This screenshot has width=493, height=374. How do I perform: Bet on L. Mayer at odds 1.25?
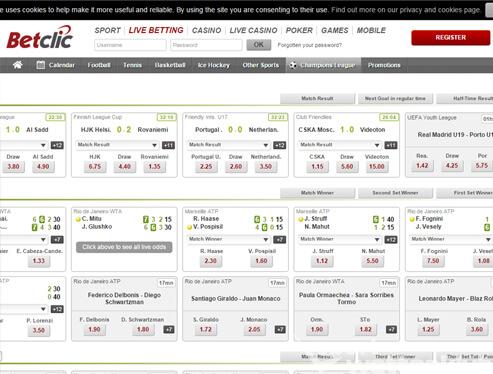point(428,329)
